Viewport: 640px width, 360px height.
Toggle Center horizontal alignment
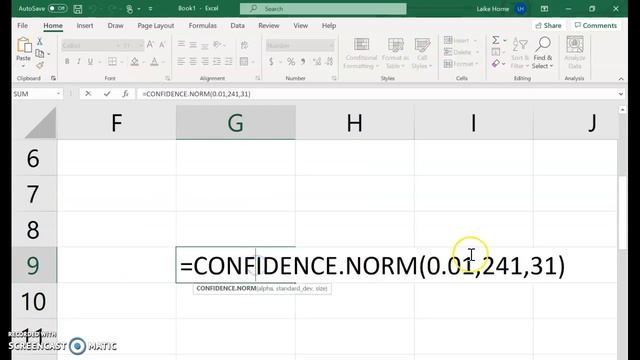click(x=193, y=62)
